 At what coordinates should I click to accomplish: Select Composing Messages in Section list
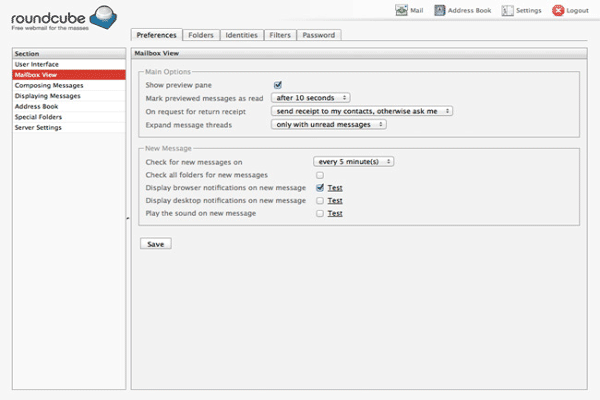[x=48, y=85]
